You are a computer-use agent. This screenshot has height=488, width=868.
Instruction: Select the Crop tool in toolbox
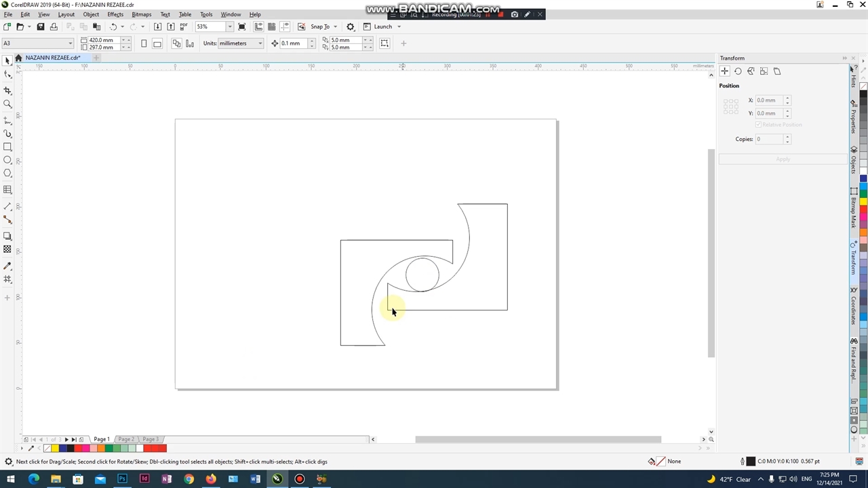tap(7, 90)
